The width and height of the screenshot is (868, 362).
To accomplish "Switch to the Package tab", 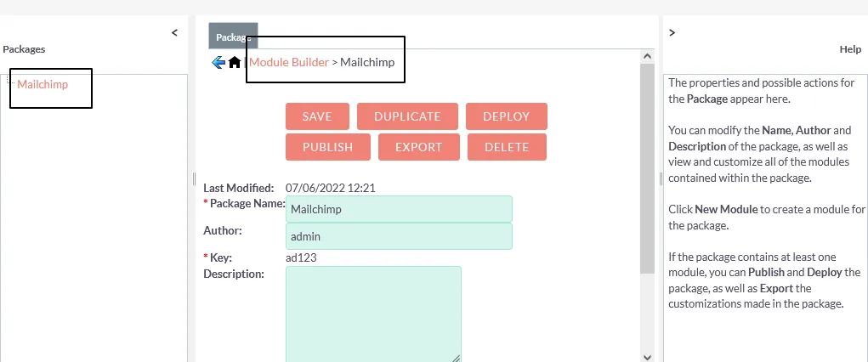I will (x=232, y=37).
